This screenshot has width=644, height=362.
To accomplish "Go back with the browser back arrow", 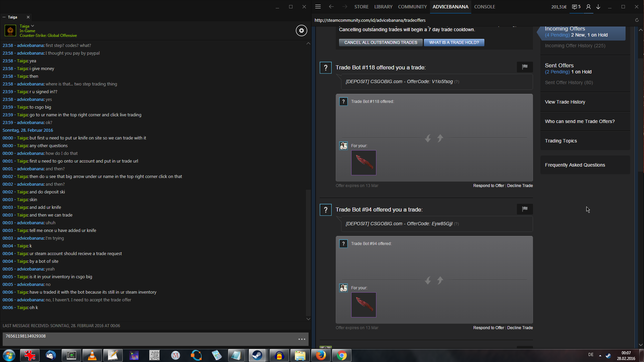I will [331, 7].
